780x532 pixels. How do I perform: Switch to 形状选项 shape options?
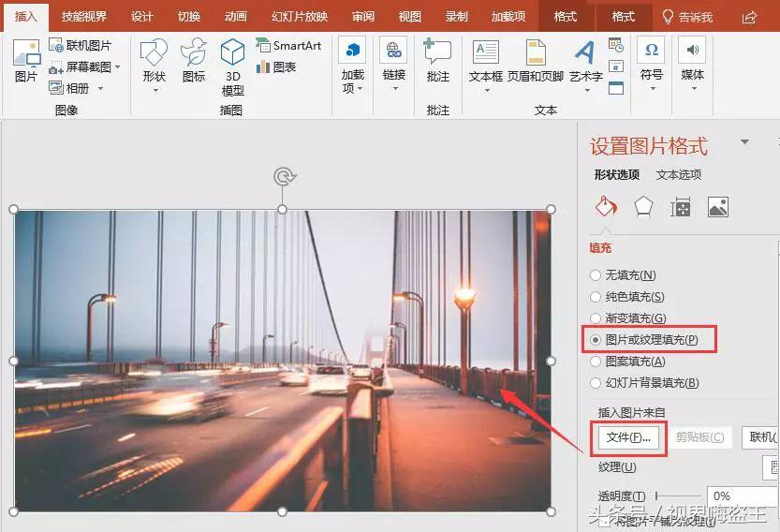pos(617,174)
